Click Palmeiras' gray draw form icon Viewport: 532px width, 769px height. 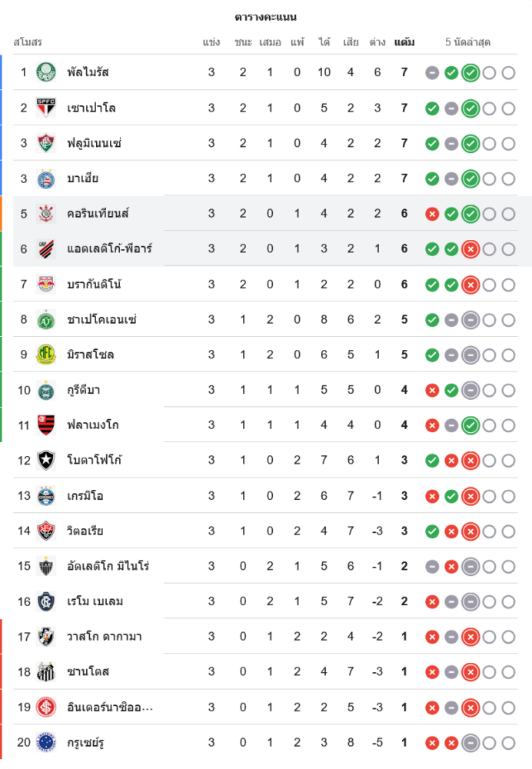click(x=432, y=73)
